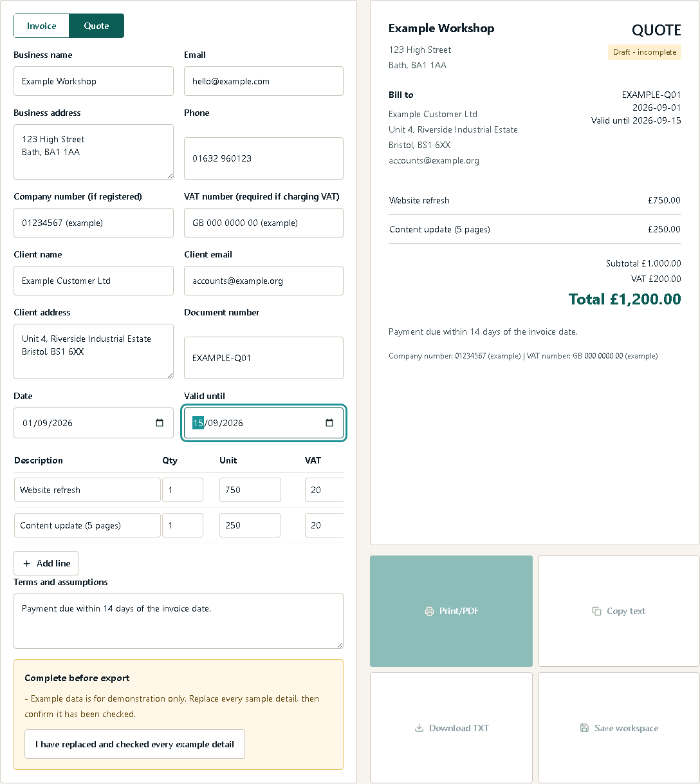Click the Subtotal £1,000.00 line
This screenshot has height=784, width=700.
[643, 263]
